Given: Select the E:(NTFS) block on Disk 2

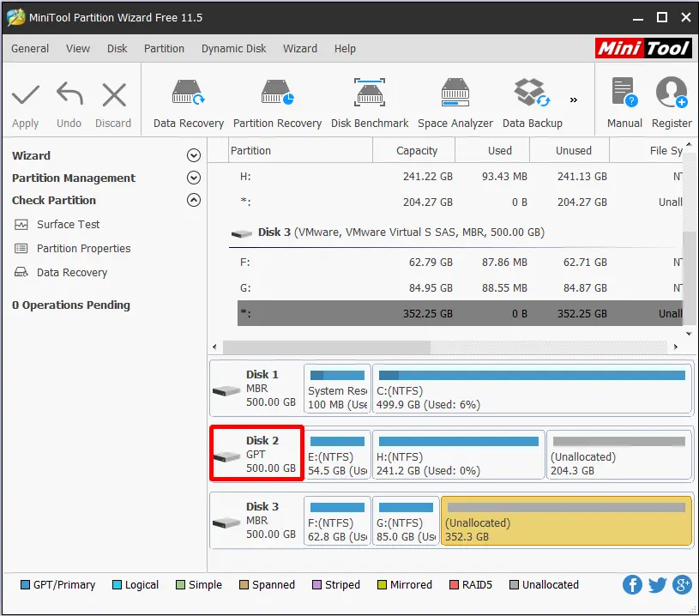Looking at the screenshot, I should 337,455.
